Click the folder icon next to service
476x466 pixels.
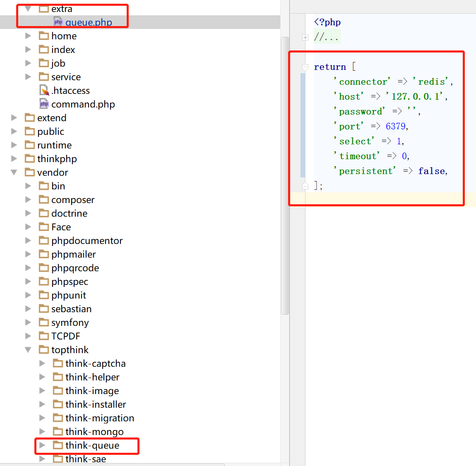coord(44,77)
